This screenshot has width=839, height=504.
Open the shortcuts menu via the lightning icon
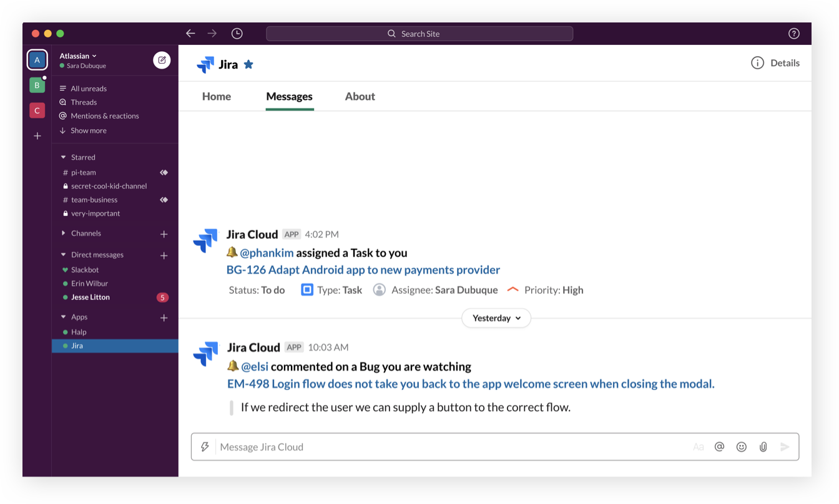(205, 447)
